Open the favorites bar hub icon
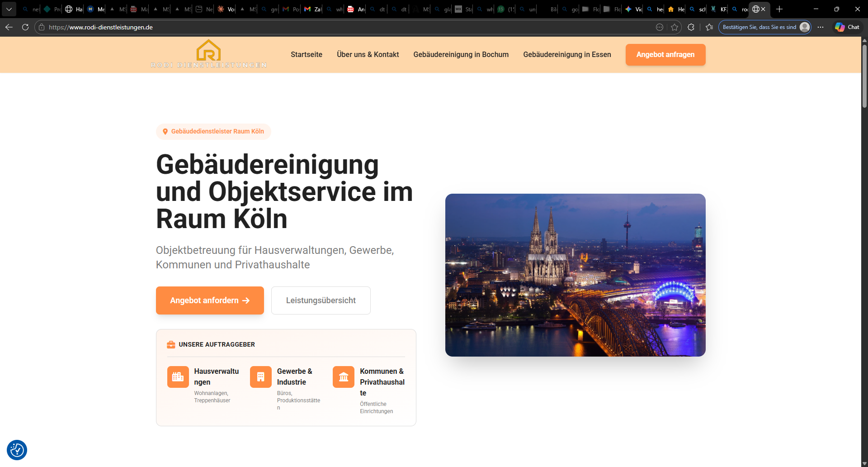 coord(709,27)
